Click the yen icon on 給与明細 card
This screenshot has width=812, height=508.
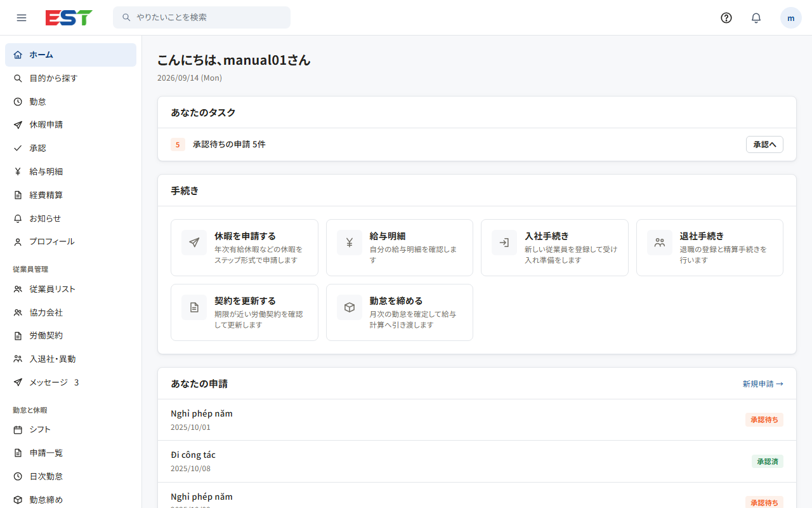(x=350, y=243)
